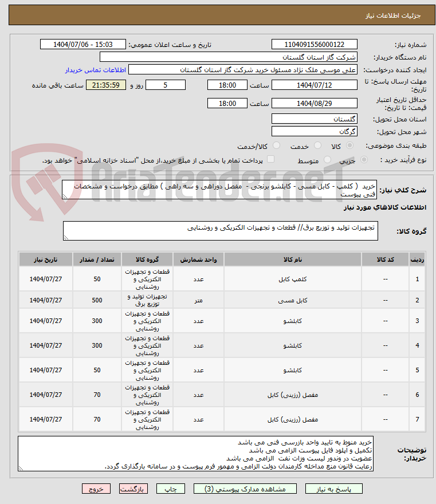The height and width of the screenshot is (504, 436).
Task: Click quantity 70 in row 6
Action: (x=97, y=395)
